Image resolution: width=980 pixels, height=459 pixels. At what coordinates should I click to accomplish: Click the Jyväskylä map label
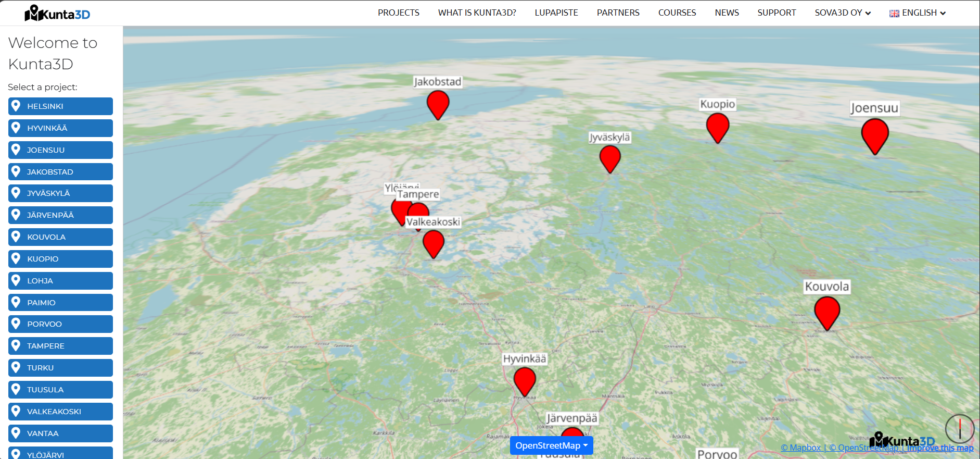[609, 137]
